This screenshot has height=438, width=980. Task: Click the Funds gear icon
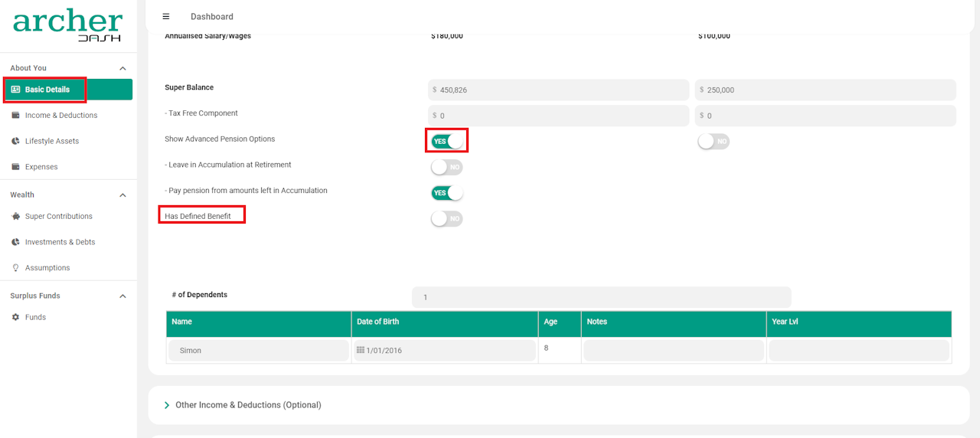16,317
